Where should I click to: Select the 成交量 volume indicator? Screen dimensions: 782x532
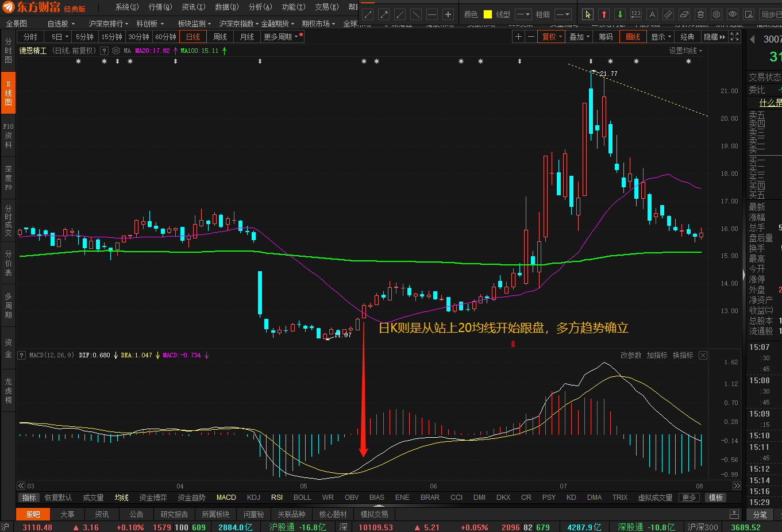click(x=93, y=498)
